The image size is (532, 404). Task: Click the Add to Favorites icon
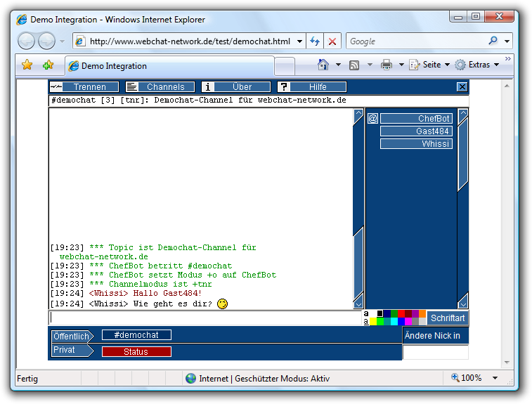click(48, 65)
